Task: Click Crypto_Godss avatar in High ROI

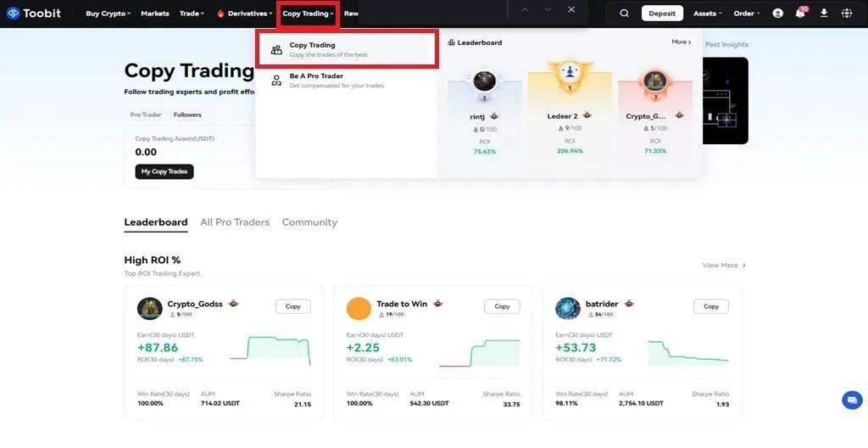Action: tap(149, 308)
